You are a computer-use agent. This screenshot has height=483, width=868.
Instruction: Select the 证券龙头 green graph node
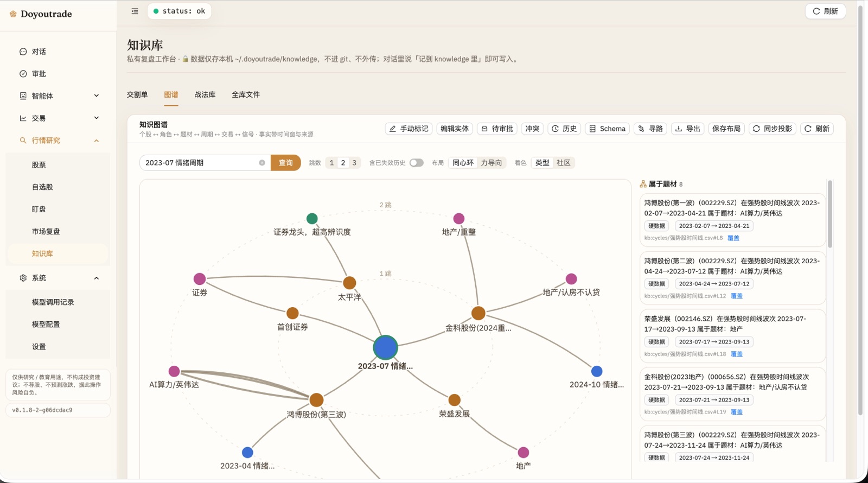(312, 219)
